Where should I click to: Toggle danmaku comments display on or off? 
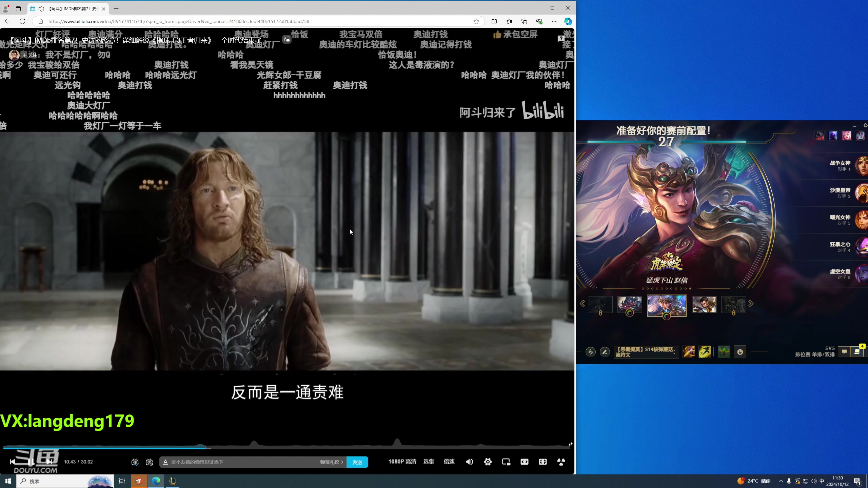(x=135, y=462)
